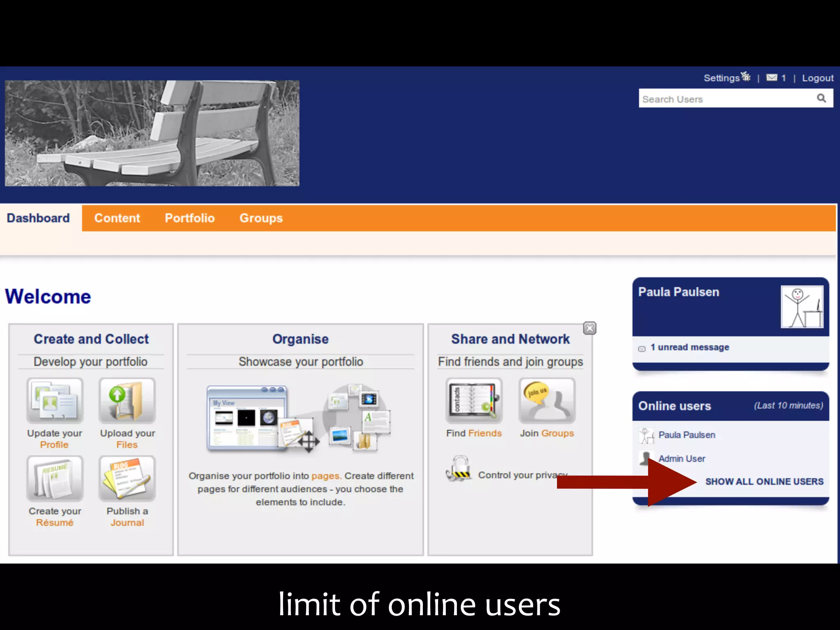Click Paula Paulsen's small avatar in online users
The width and height of the screenshot is (840, 630).
[646, 436]
